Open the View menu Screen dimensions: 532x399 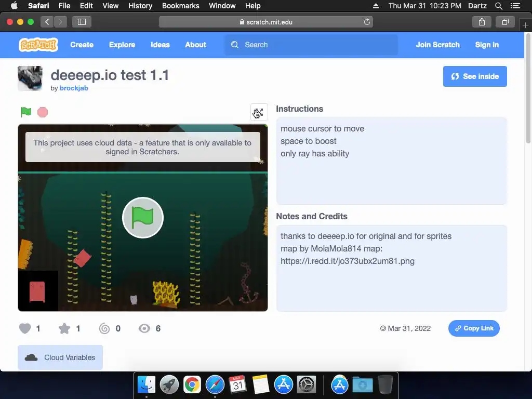pos(110,6)
